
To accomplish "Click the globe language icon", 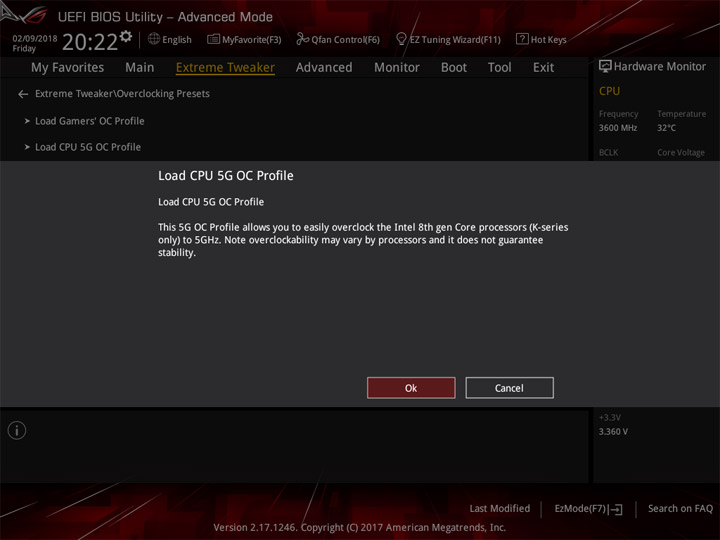I will [x=154, y=39].
